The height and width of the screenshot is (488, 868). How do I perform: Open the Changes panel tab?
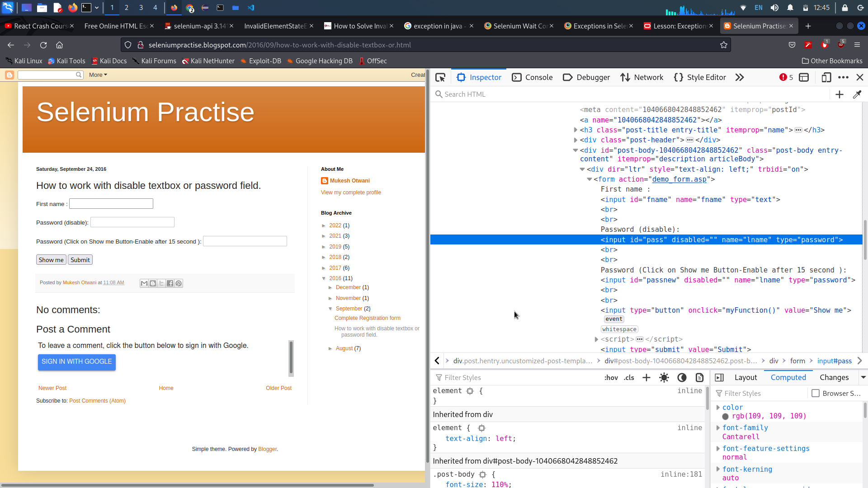[834, 377]
